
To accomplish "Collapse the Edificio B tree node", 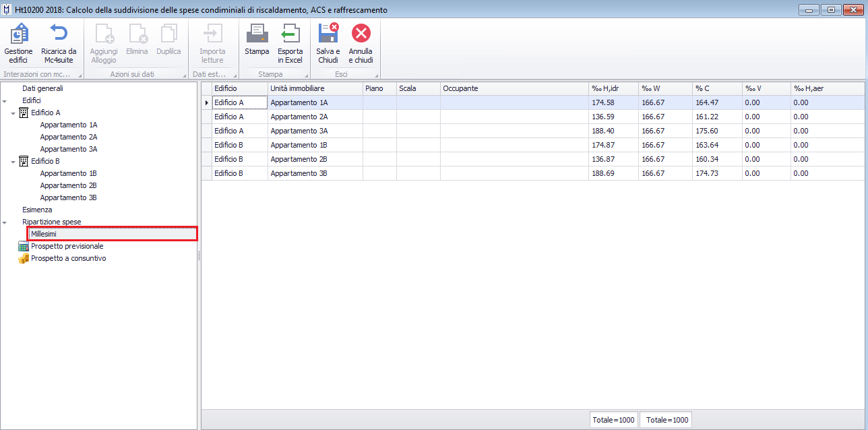I will 13,162.
